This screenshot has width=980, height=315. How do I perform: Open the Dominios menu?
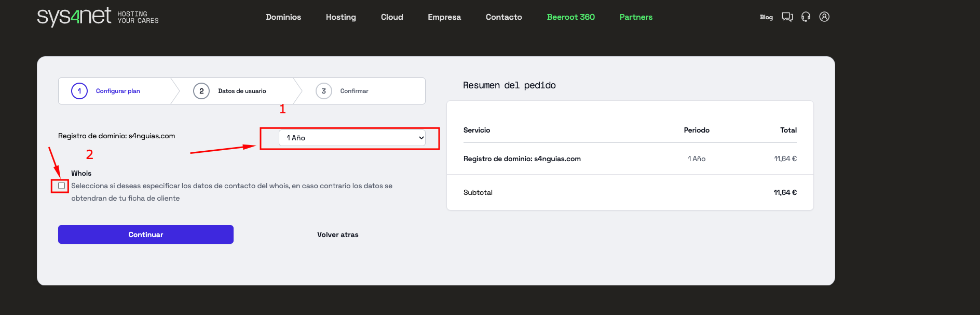(x=283, y=17)
